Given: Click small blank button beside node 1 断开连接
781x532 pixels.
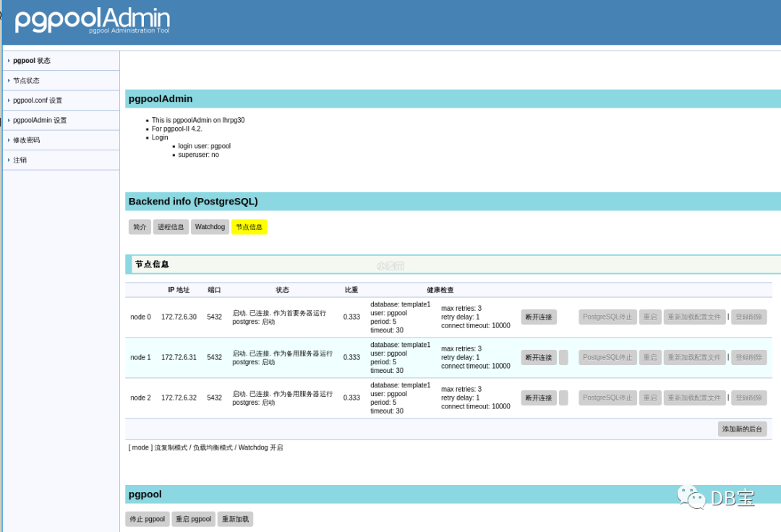Looking at the screenshot, I should (x=563, y=357).
